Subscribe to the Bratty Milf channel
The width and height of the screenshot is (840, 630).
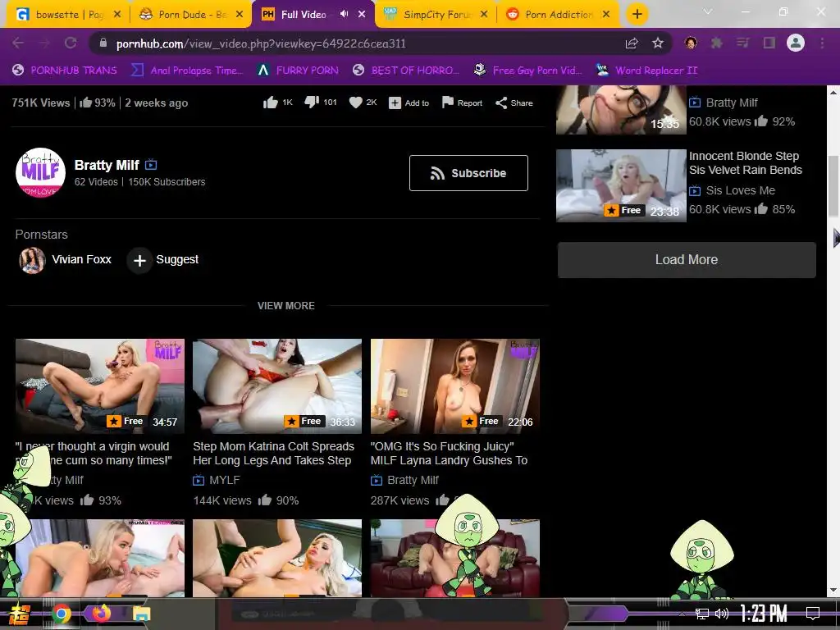pos(468,173)
